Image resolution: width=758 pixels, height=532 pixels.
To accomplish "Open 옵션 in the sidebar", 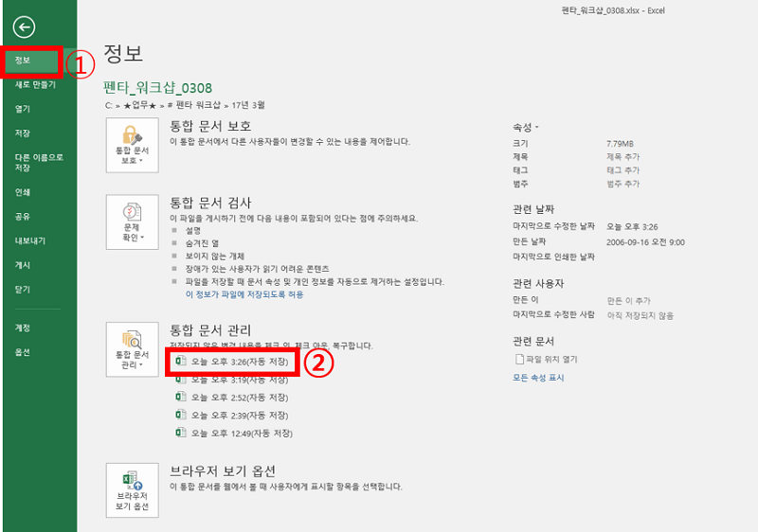I will 23,352.
